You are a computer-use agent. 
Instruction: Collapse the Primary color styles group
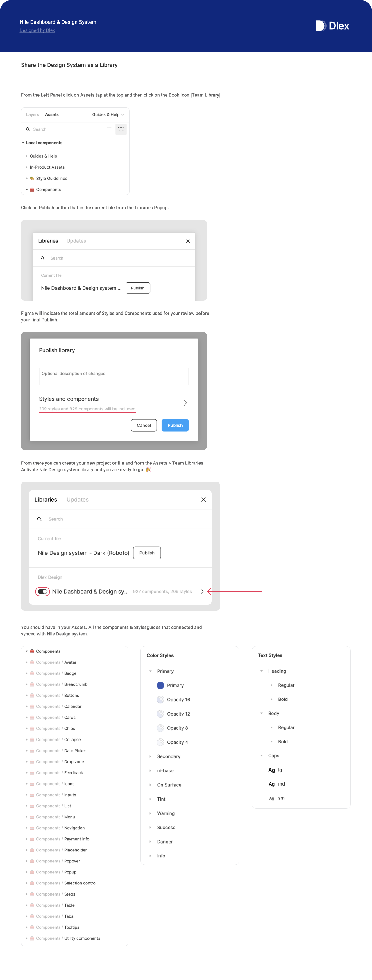point(151,671)
